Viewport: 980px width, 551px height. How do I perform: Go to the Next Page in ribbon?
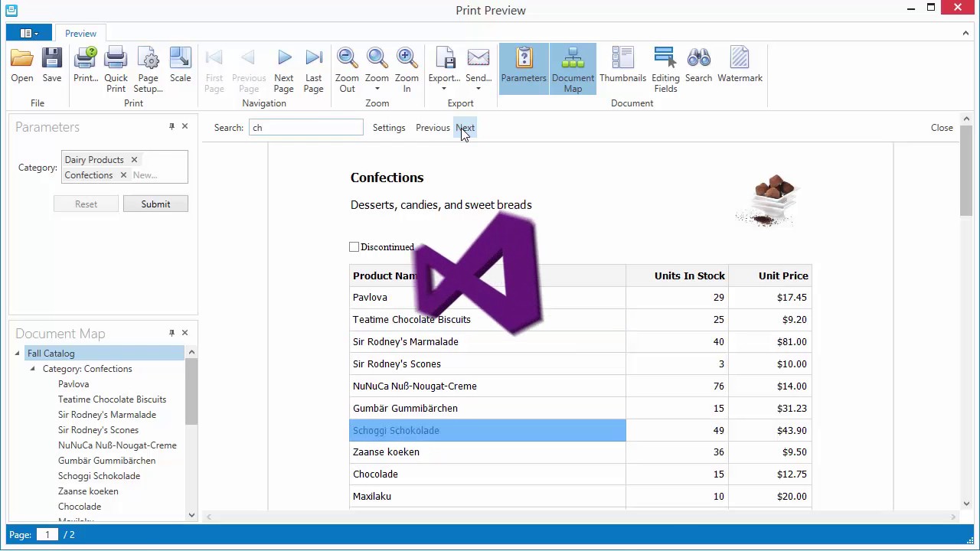pyautogui.click(x=284, y=70)
